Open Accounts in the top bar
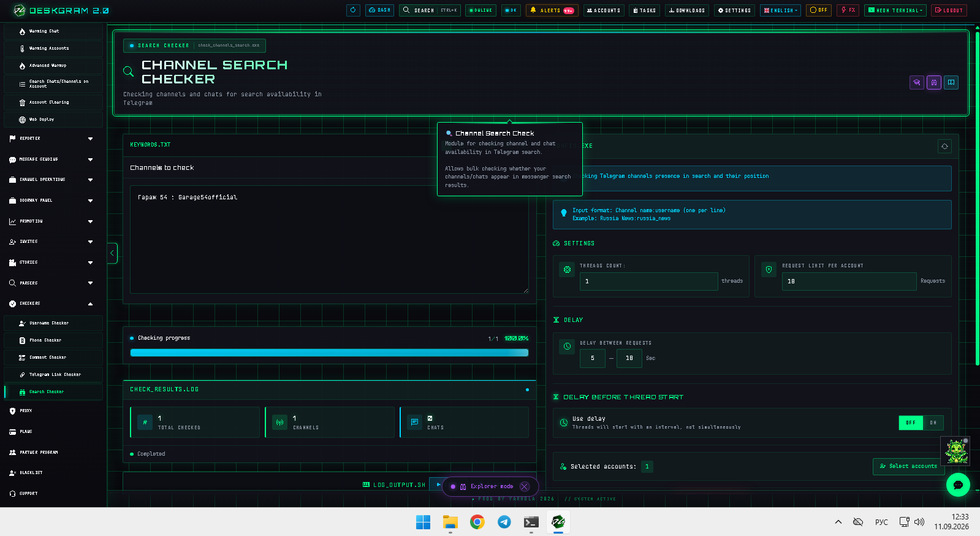Image resolution: width=980 pixels, height=536 pixels. pyautogui.click(x=604, y=10)
